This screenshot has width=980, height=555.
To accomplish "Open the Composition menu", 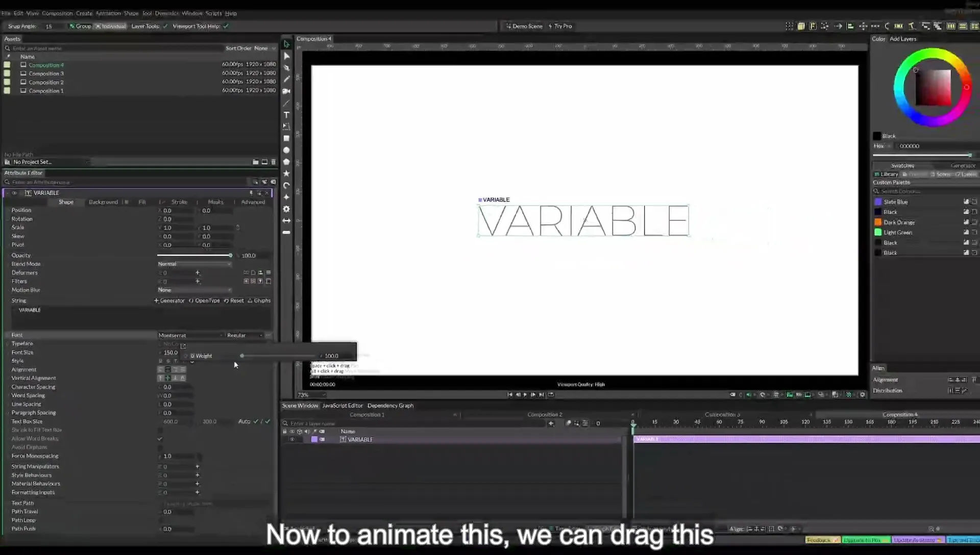I will (x=57, y=13).
